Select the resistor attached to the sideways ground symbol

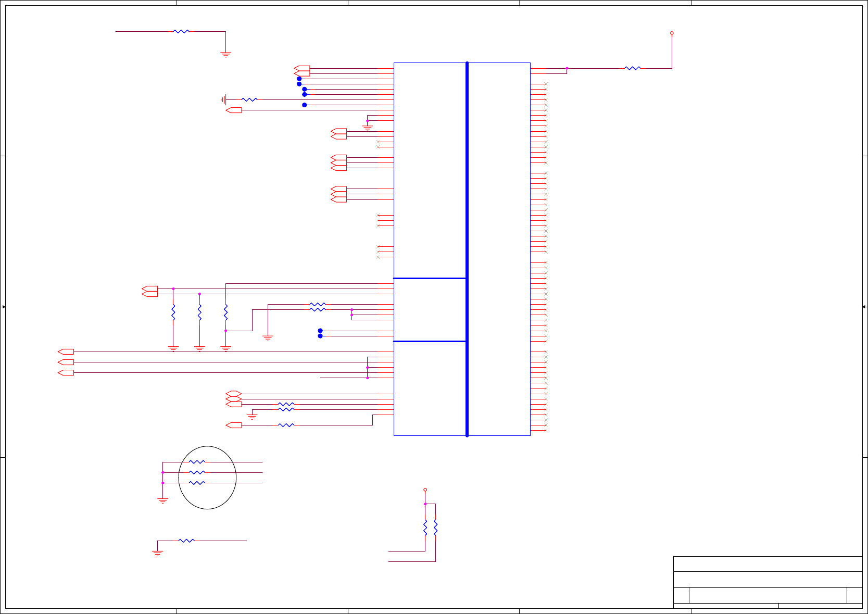pos(249,99)
